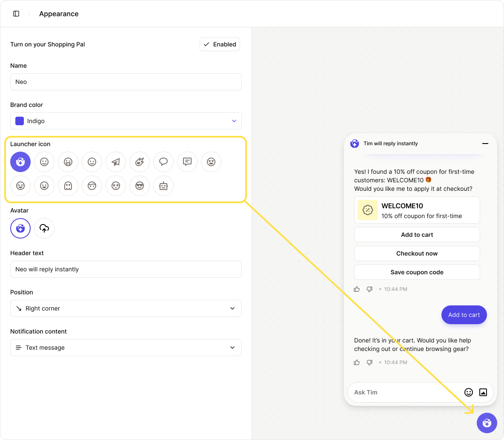Screen dimensions: 504x440
Task: Attach an image in the chat input
Action: (483, 392)
